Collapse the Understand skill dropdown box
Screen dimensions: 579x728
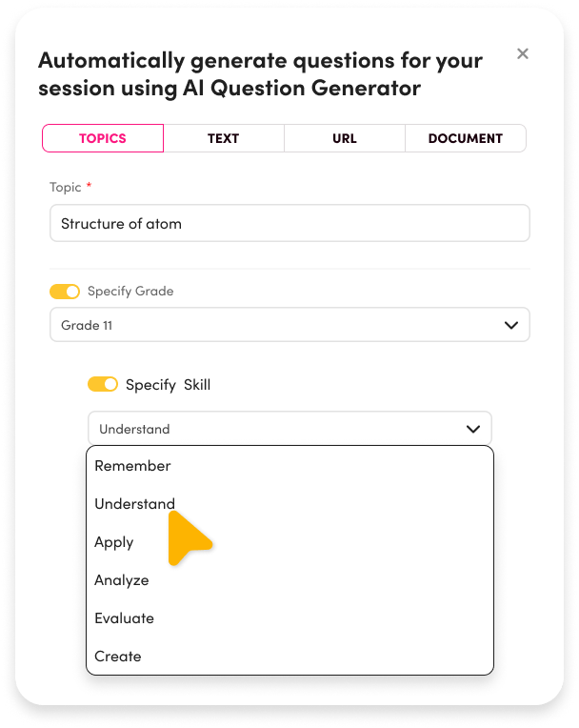[x=289, y=429]
